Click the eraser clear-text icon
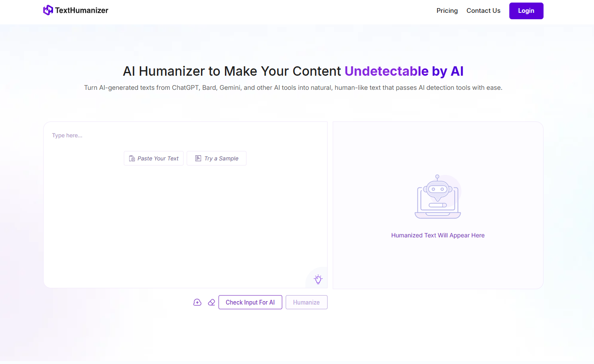 (x=211, y=302)
